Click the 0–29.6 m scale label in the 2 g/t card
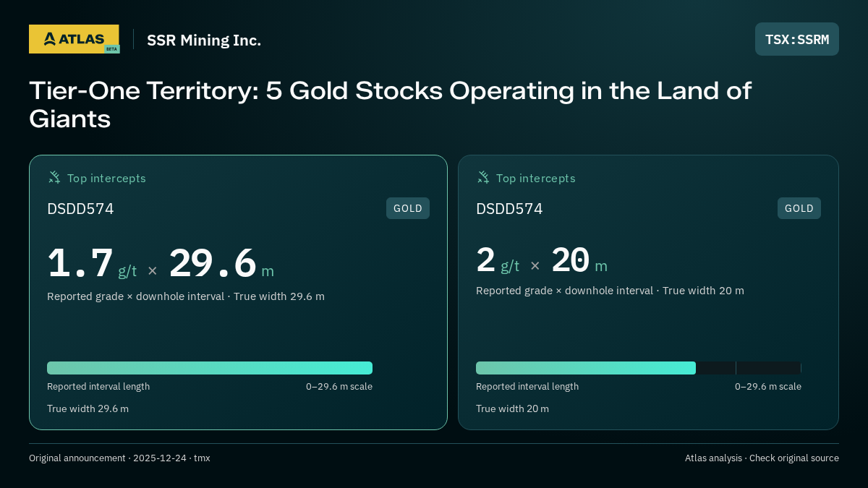The height and width of the screenshot is (488, 868). pyautogui.click(x=768, y=387)
